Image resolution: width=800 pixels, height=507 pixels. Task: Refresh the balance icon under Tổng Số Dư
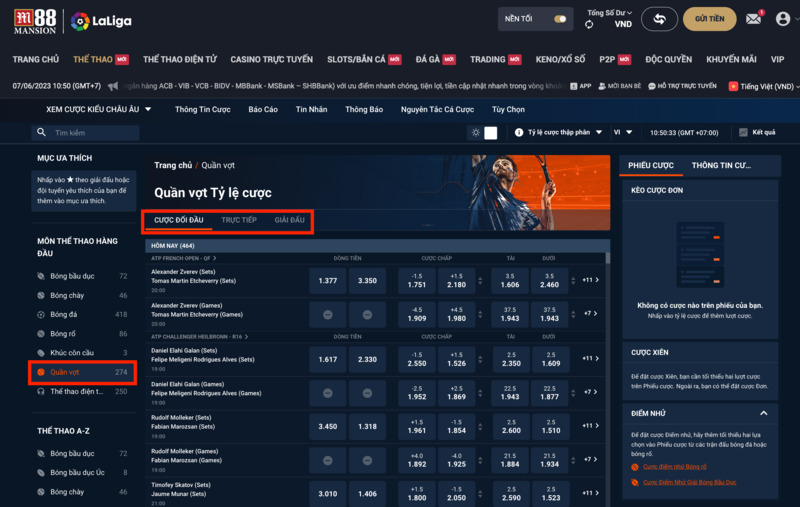589,24
